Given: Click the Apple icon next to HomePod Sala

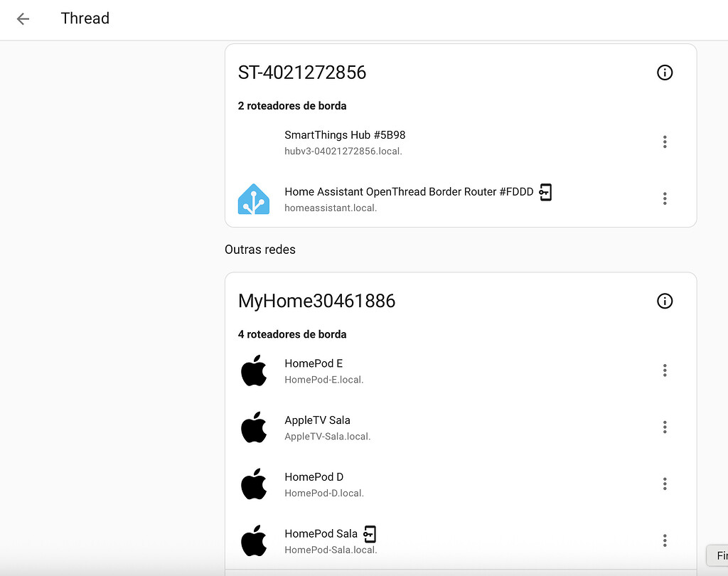Looking at the screenshot, I should 254,541.
